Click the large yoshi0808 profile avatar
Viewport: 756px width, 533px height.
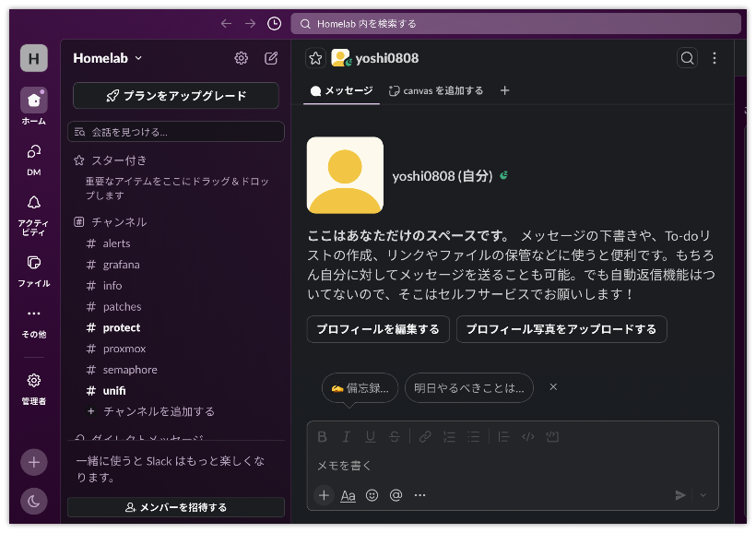[345, 175]
